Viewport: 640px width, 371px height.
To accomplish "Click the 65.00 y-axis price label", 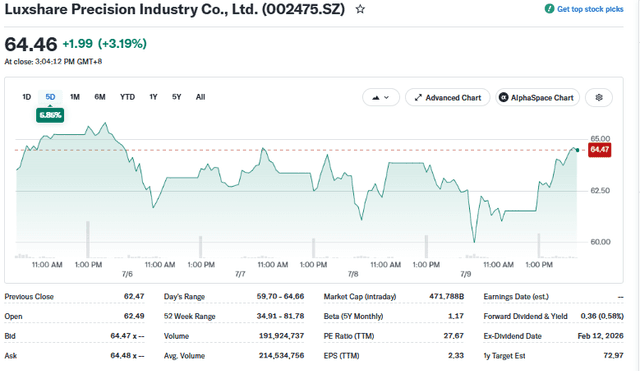I will (600, 139).
